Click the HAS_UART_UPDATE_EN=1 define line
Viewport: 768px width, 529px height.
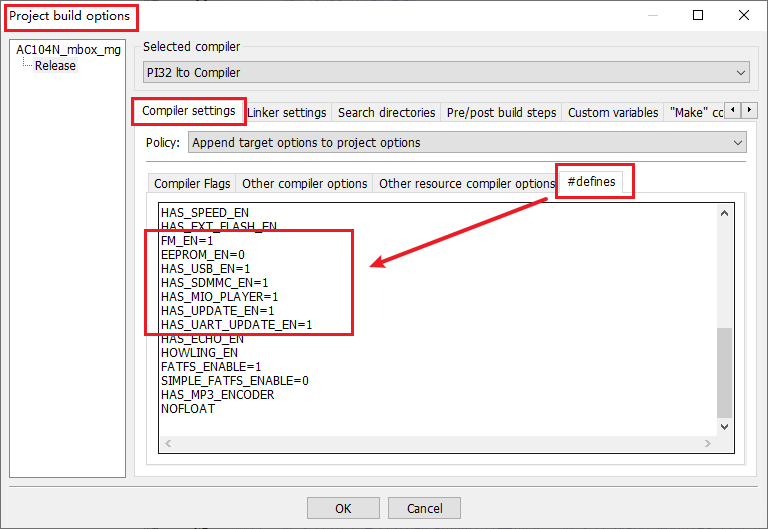[237, 325]
